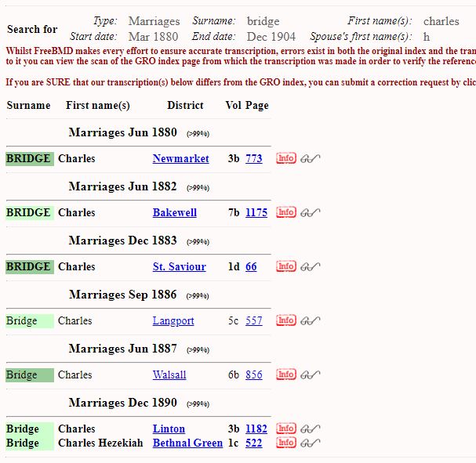Open page 522 link
This screenshot has height=463, width=476.
[x=254, y=443]
